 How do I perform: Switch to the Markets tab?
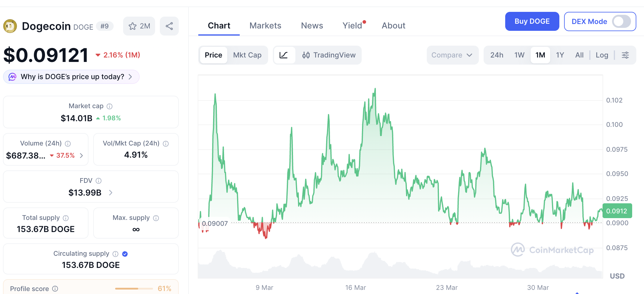pos(265,26)
